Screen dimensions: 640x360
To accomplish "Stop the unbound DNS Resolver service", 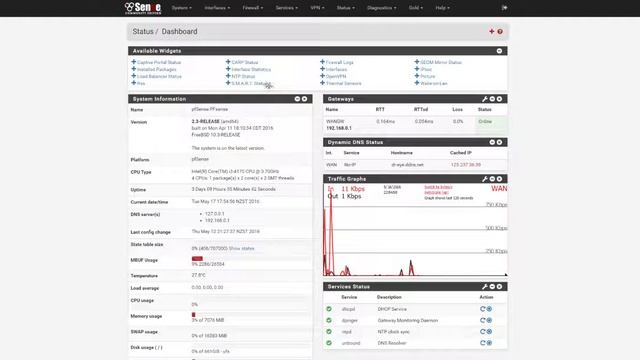I will [489, 343].
